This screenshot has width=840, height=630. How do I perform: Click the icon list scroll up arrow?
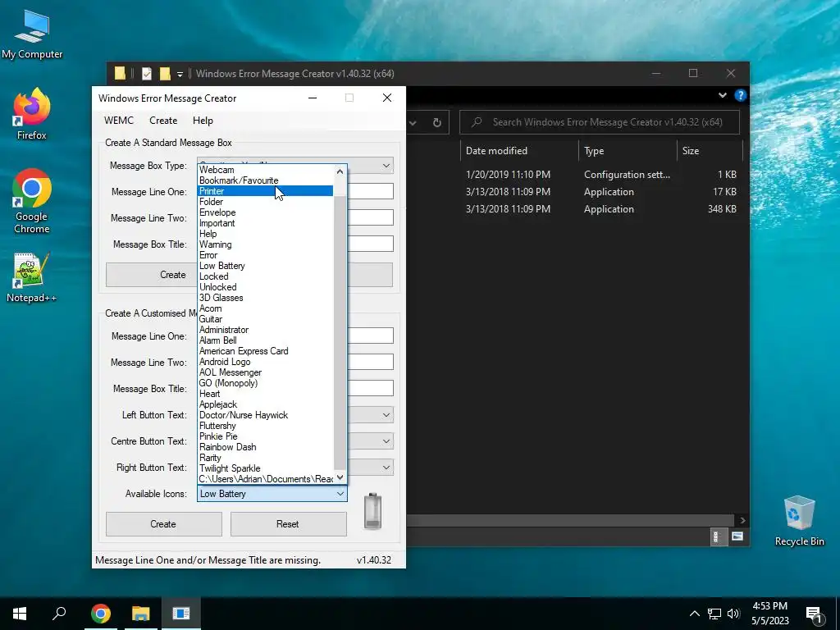click(340, 171)
